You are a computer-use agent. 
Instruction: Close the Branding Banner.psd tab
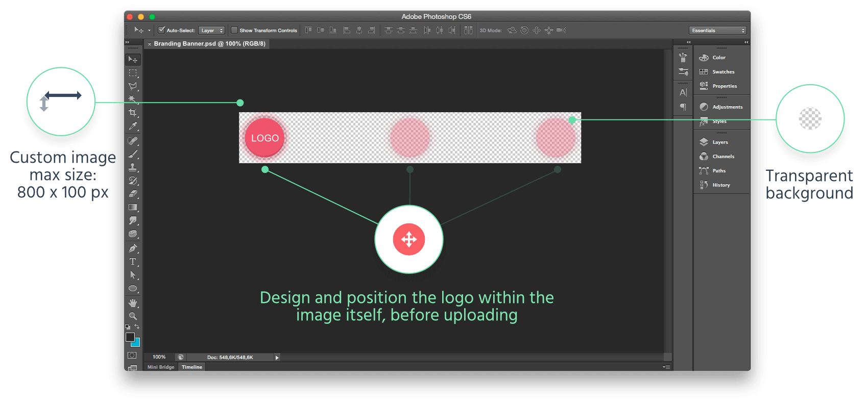point(150,44)
